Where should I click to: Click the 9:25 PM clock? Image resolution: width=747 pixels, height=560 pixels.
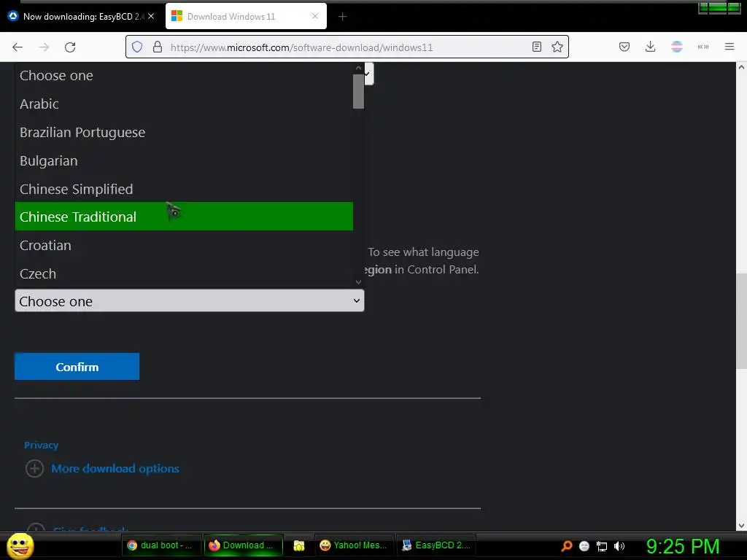683,546
